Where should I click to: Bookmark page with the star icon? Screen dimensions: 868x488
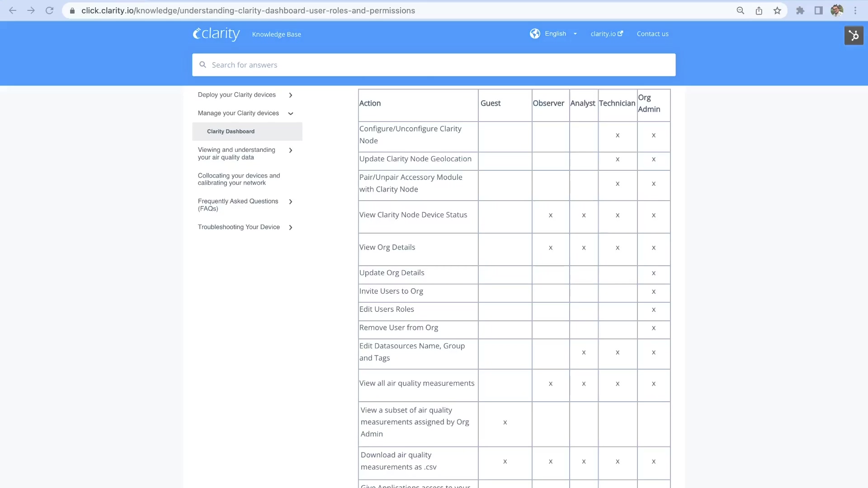tap(777, 10)
